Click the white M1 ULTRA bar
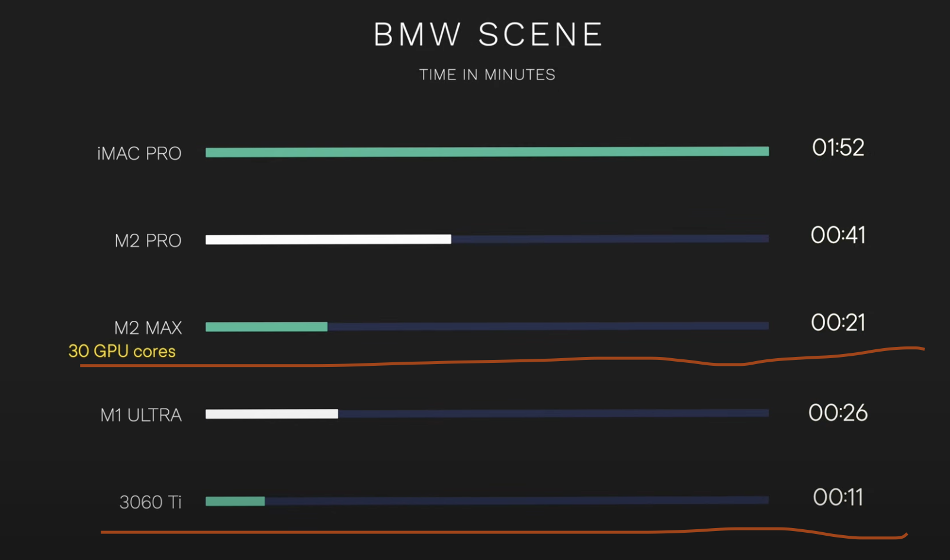This screenshot has height=560, width=950. [x=272, y=414]
